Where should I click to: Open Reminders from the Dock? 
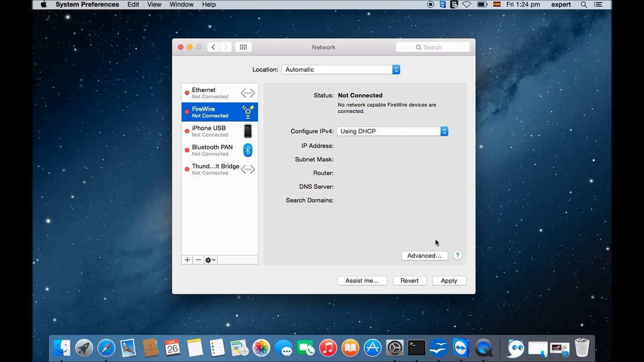click(217, 347)
